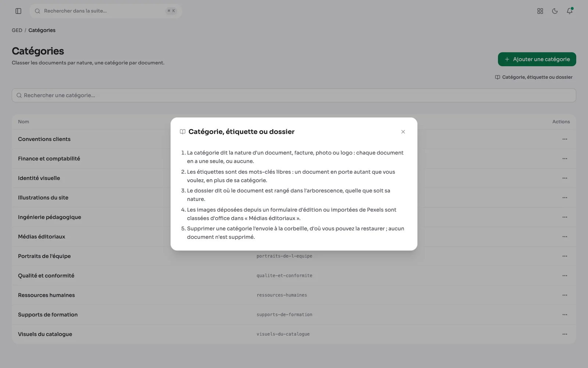Open actions menu for Conventions clients
This screenshot has height=368, width=588.
(x=565, y=139)
